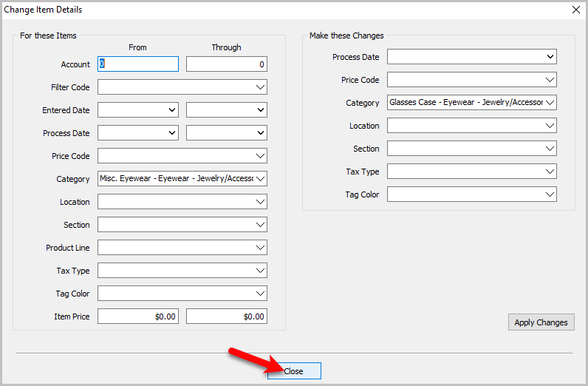Expand the Product Line dropdown
Screen dimensions: 588x386
pos(182,248)
